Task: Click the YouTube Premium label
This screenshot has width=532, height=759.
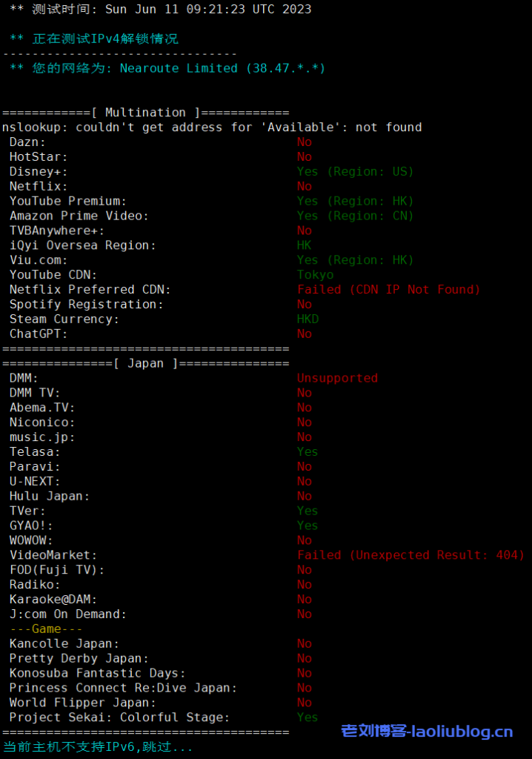Action: point(68,201)
